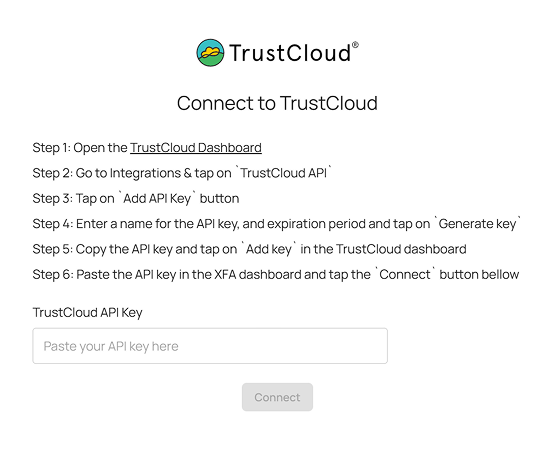Click the TrustCloud API Key field label

click(88, 312)
